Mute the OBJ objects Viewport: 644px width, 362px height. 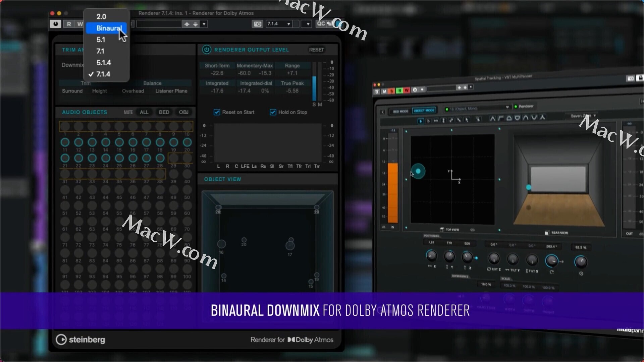[x=183, y=112]
